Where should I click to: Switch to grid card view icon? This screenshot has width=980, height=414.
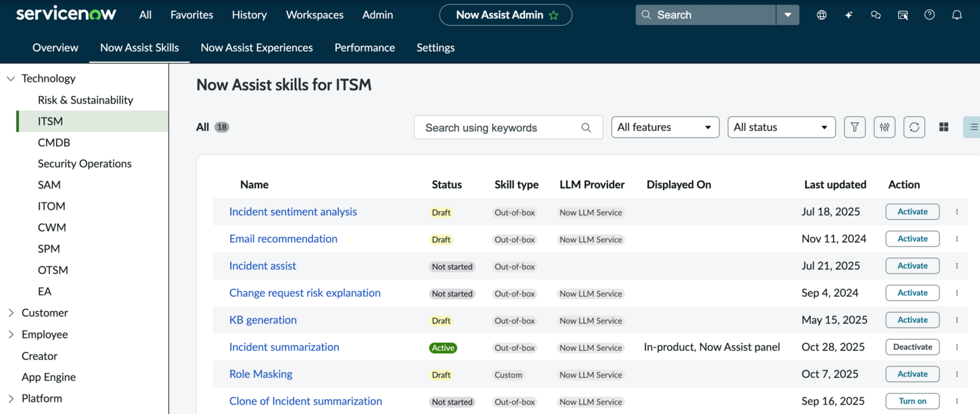pos(944,127)
